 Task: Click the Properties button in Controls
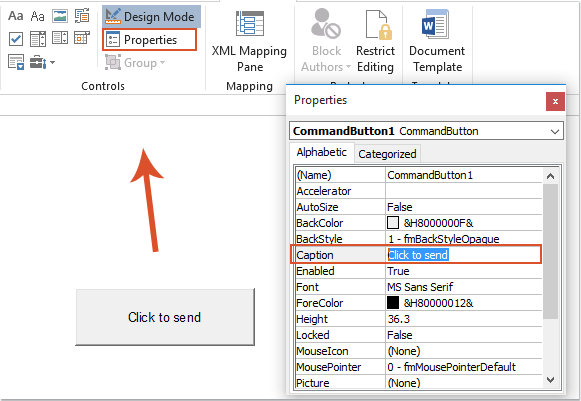(x=150, y=40)
